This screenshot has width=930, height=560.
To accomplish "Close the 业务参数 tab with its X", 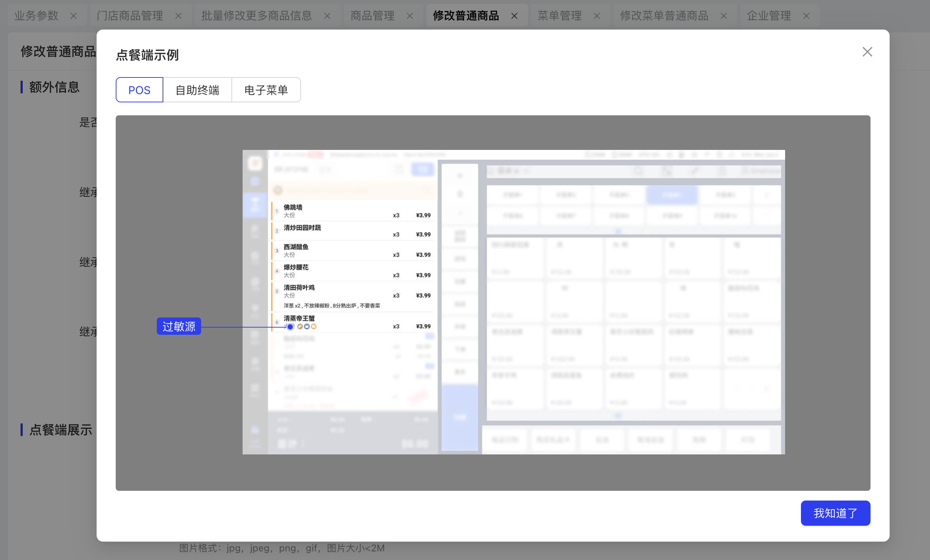I will tap(74, 16).
